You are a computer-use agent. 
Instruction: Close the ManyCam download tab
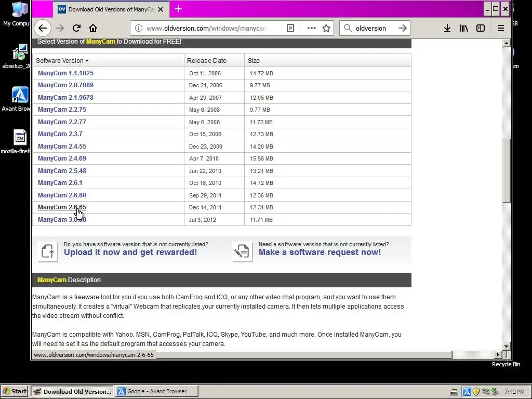(x=161, y=9)
